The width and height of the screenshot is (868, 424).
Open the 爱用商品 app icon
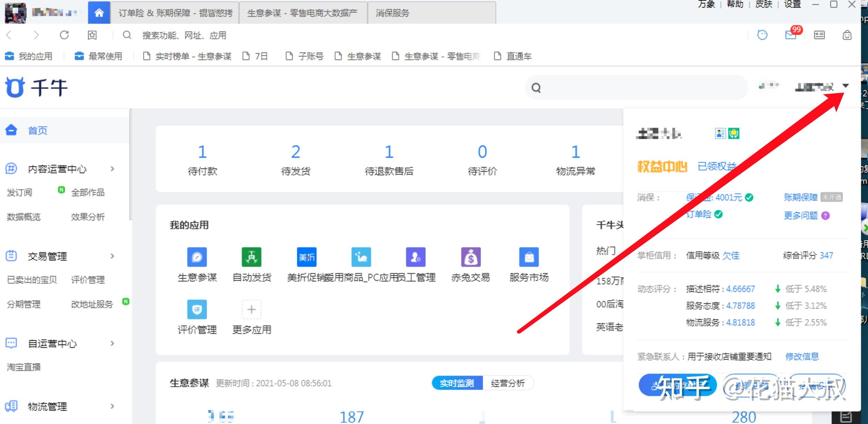coord(361,257)
